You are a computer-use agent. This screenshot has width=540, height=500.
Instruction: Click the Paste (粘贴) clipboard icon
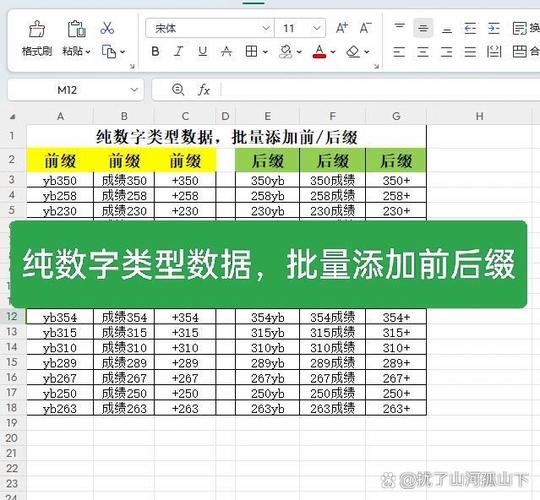(x=76, y=29)
